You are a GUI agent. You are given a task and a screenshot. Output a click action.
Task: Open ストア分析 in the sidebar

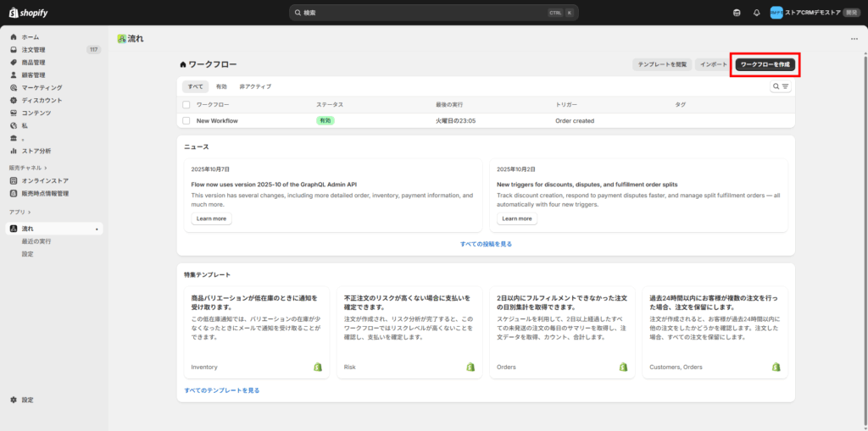point(36,151)
